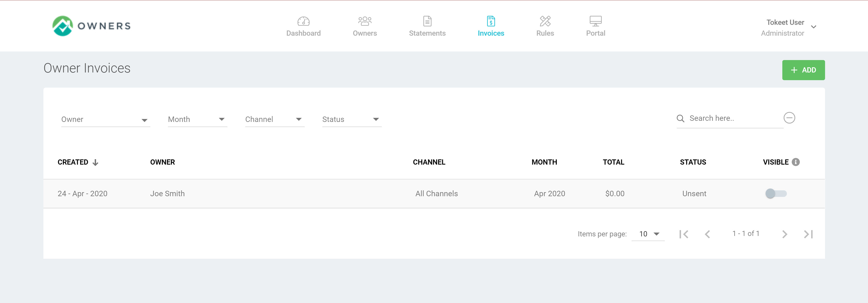Sort by the STATUS column header
The height and width of the screenshot is (303, 868).
693,162
